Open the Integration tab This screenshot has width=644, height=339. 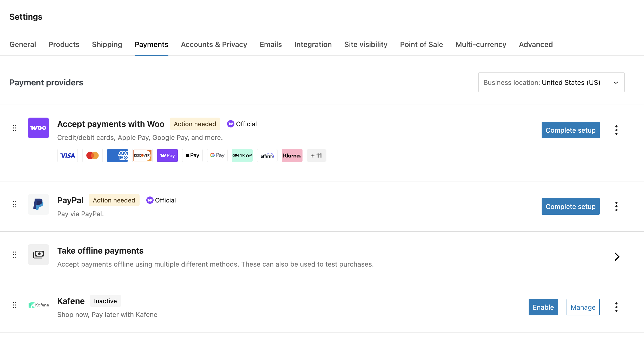[313, 44]
